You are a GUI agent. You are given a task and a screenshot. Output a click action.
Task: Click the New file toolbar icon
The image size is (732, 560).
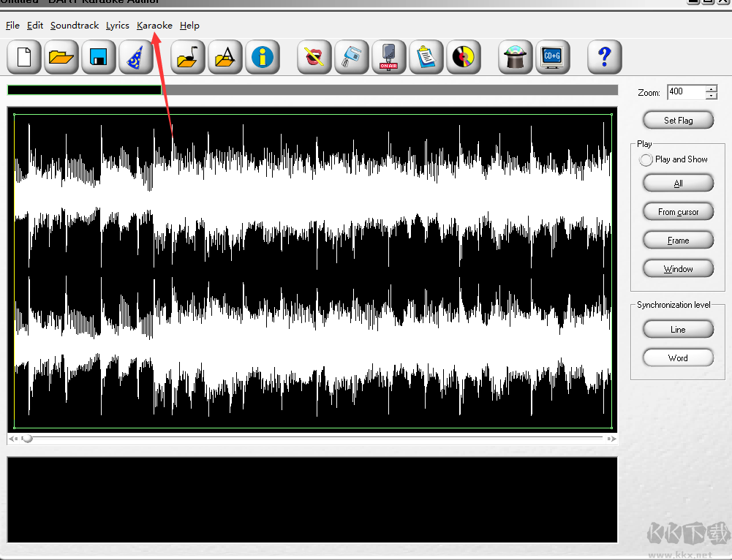pos(24,57)
